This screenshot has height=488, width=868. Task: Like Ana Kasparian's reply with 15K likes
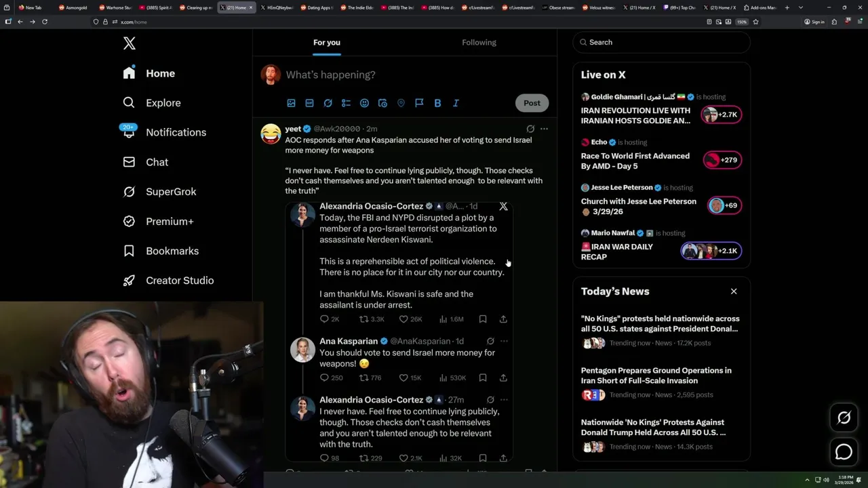[x=410, y=378]
